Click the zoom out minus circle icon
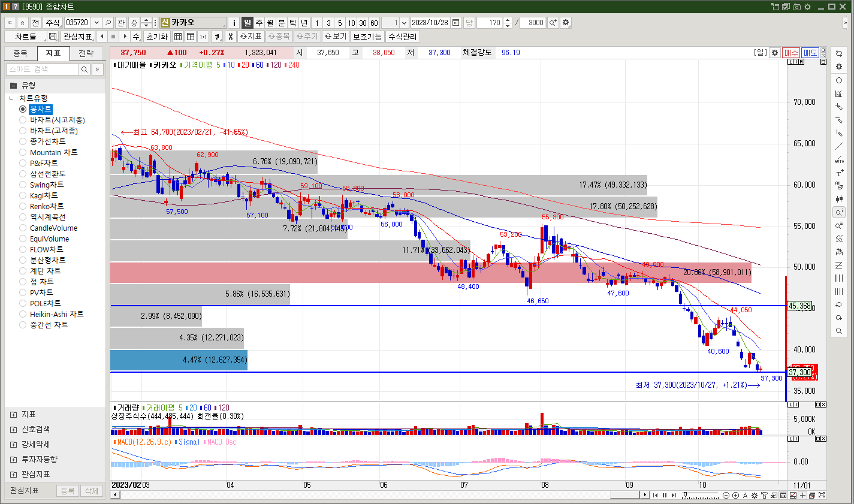The image size is (854, 504). click(x=726, y=495)
